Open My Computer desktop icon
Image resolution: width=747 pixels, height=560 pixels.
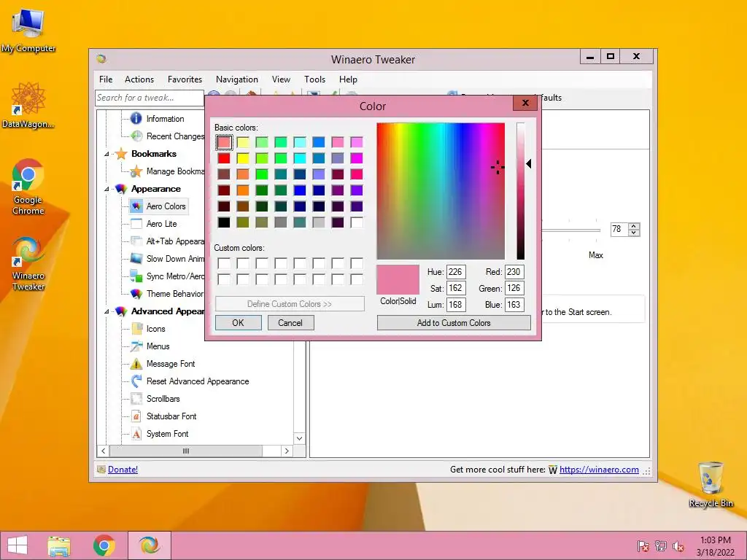pyautogui.click(x=28, y=31)
